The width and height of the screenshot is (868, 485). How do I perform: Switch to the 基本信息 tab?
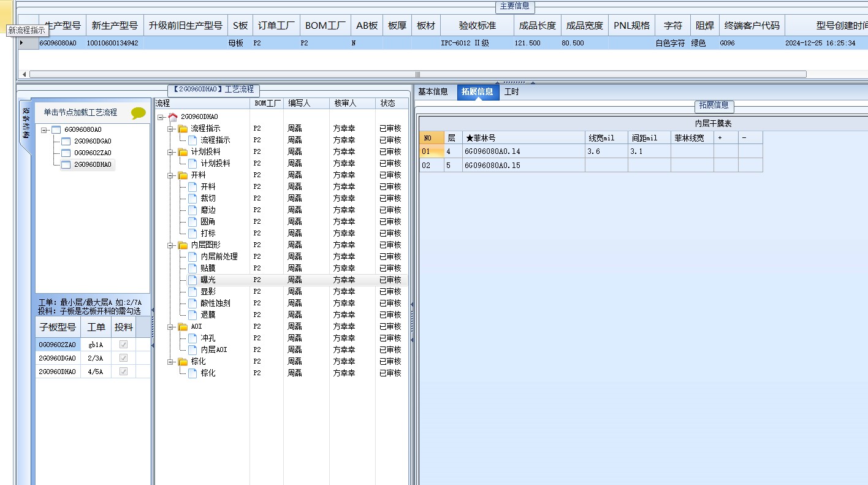tap(433, 91)
